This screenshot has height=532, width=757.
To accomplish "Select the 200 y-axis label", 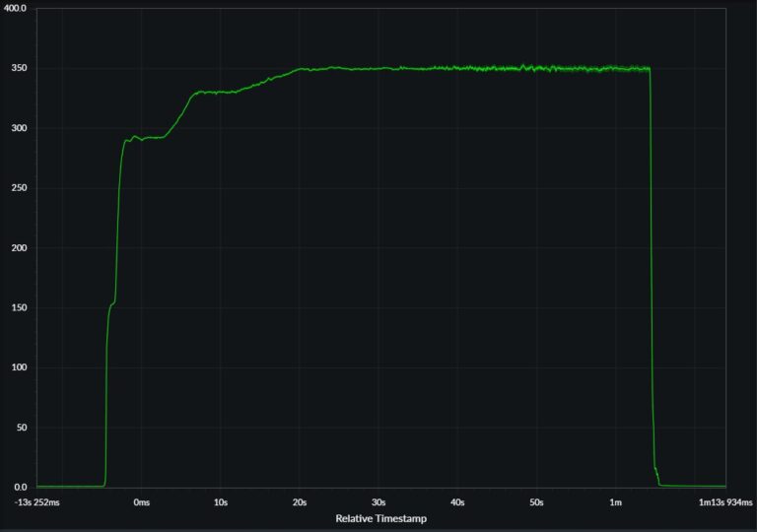I will [20, 248].
